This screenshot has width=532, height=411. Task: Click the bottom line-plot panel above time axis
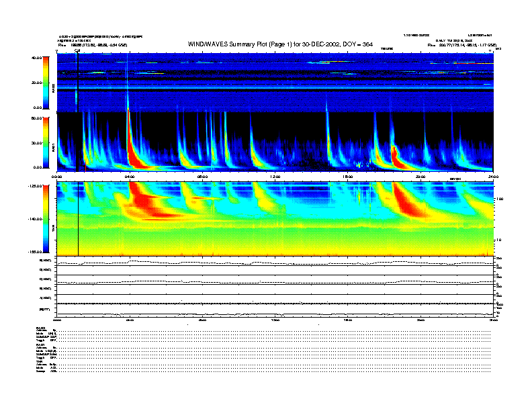pyautogui.click(x=275, y=310)
